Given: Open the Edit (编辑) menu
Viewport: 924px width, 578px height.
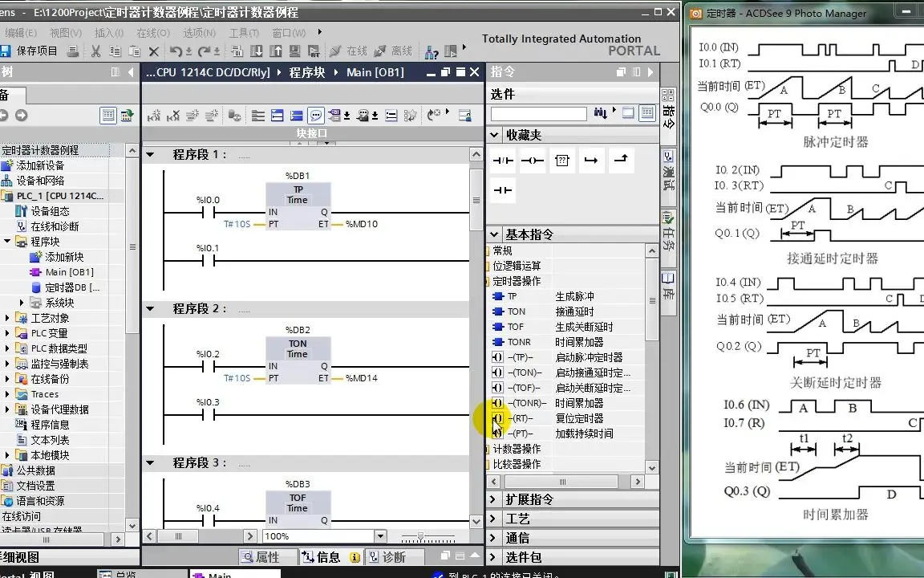Looking at the screenshot, I should 20,33.
